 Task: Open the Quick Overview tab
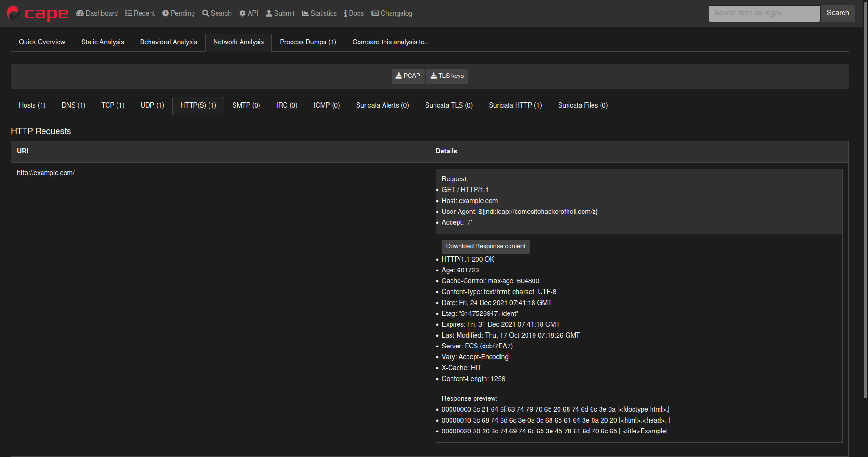pos(42,42)
